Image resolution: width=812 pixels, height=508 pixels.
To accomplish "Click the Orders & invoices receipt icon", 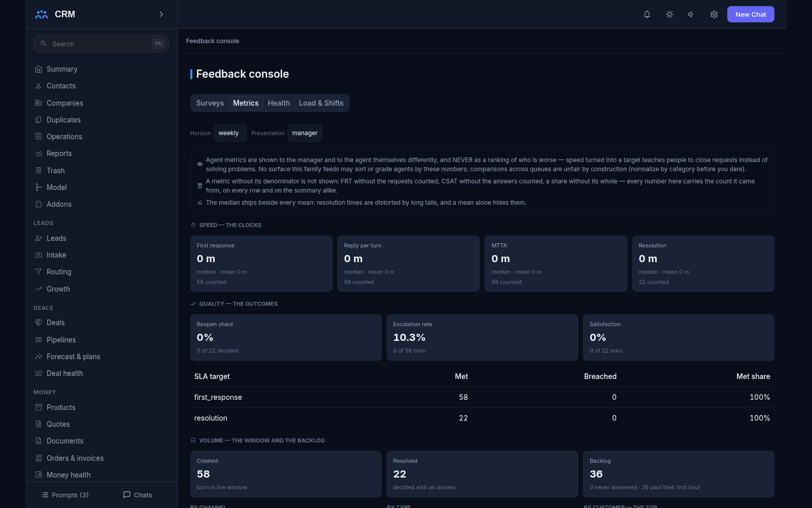I will [x=39, y=458].
